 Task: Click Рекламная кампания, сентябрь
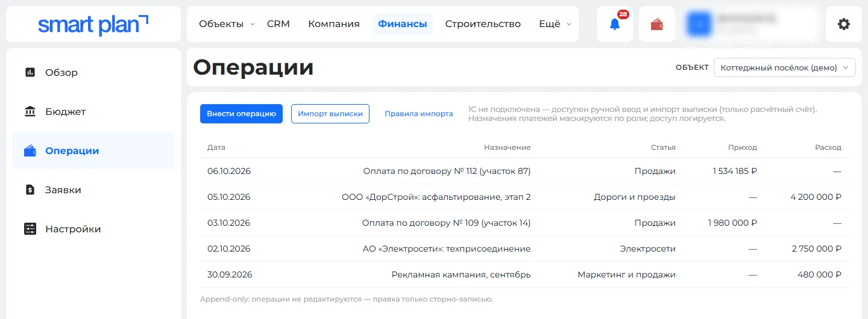click(461, 274)
